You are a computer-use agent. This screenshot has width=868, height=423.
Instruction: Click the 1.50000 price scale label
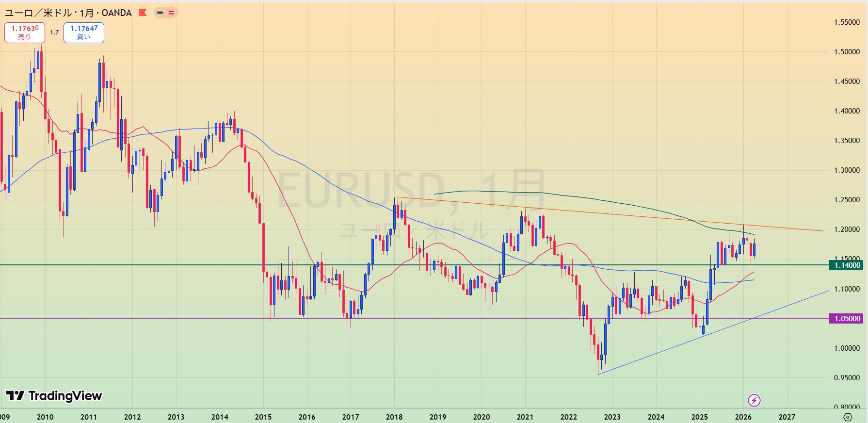coord(847,52)
